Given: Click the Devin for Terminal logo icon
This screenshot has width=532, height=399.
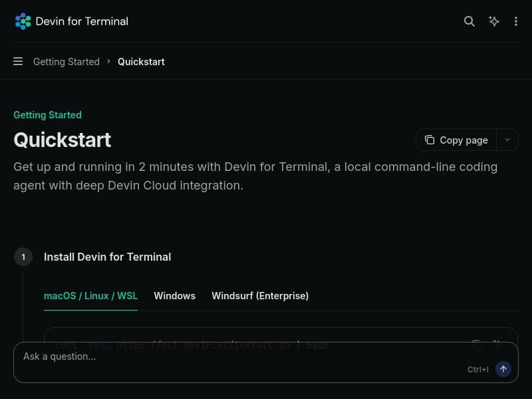Looking at the screenshot, I should click(x=23, y=21).
